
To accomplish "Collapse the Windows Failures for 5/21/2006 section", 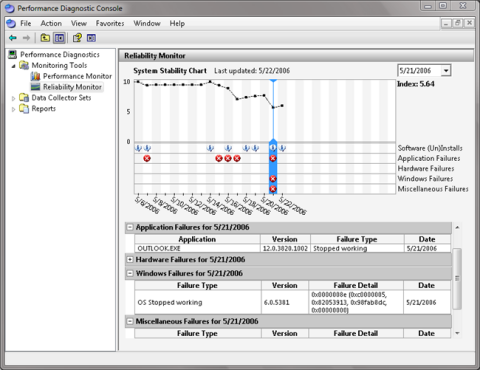I will [130, 273].
